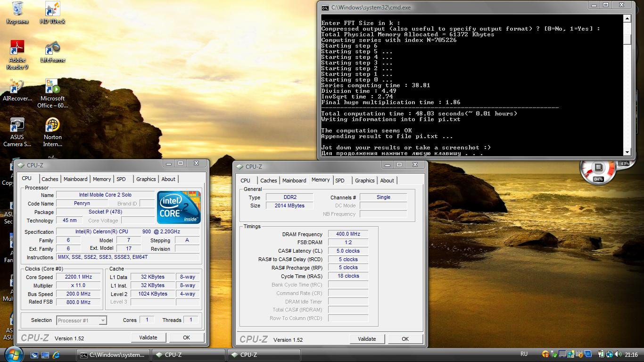The image size is (644, 362).
Task: Click the Norton tray icon with red alert
Action: coord(545,354)
